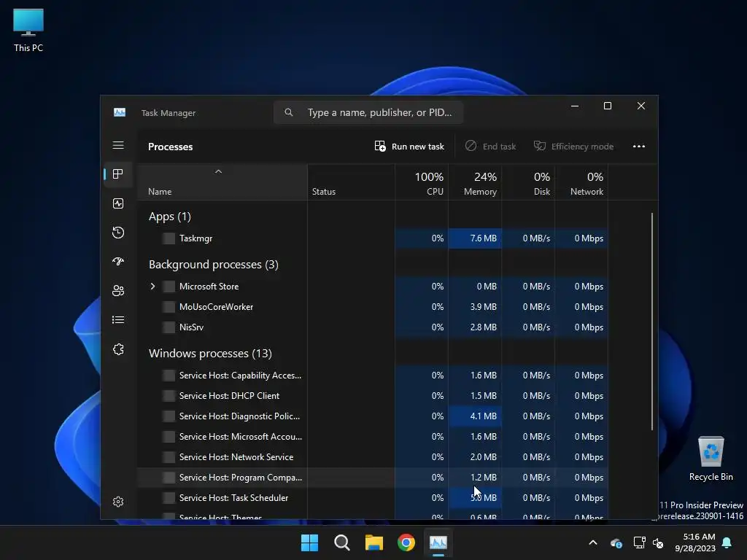Image resolution: width=747 pixels, height=560 pixels.
Task: Click the OneDrive cloud tray icon
Action: pyautogui.click(x=616, y=542)
